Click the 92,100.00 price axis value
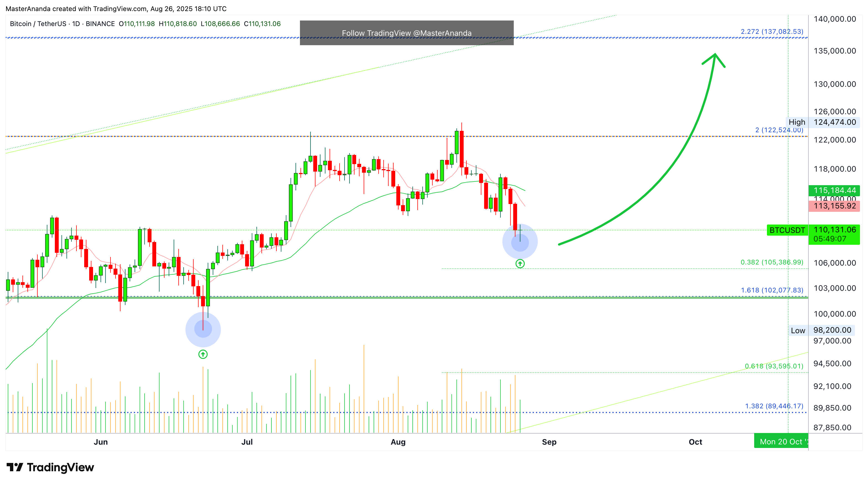868x484 pixels. point(832,386)
